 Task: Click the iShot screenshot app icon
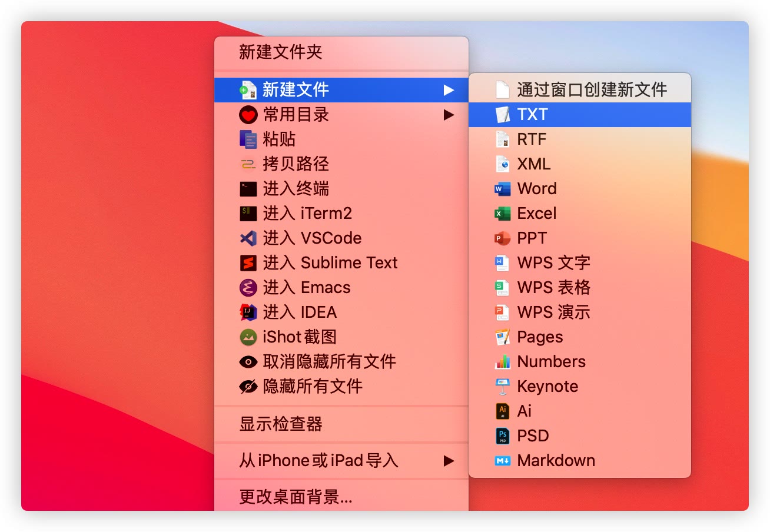coord(248,337)
